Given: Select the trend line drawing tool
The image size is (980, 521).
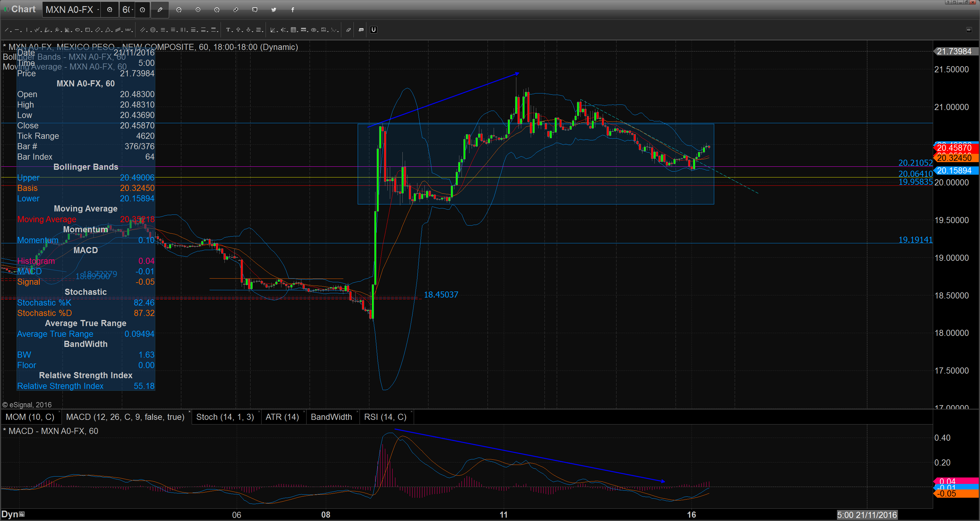Looking at the screenshot, I should click(x=6, y=30).
